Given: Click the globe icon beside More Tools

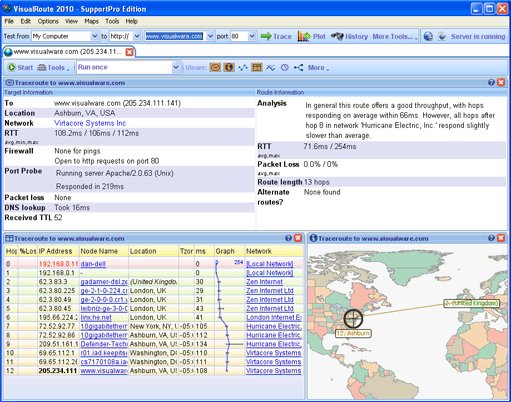Looking at the screenshot, I should point(428,36).
